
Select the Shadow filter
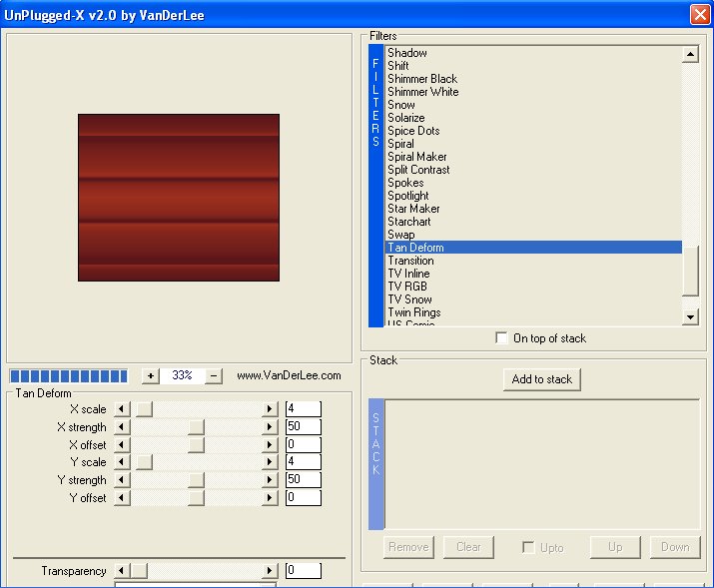pyautogui.click(x=533, y=53)
